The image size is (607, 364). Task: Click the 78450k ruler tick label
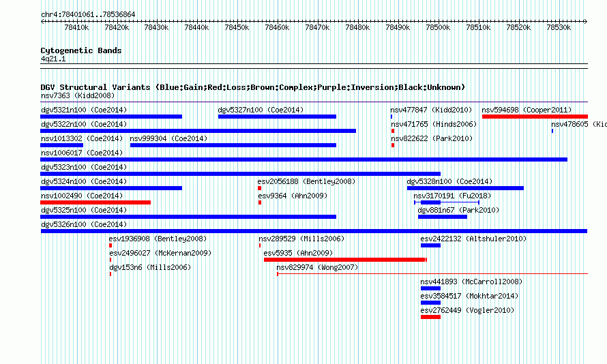pyautogui.click(x=237, y=27)
